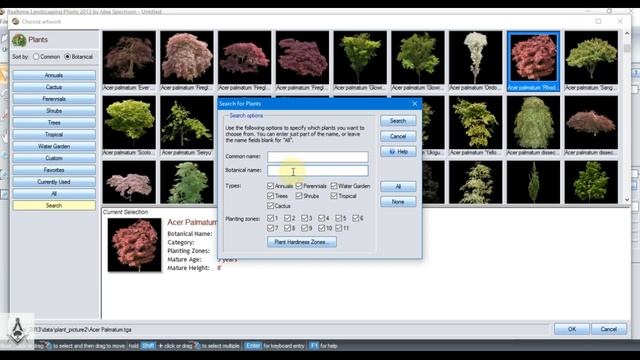This screenshot has height=360, width=640.
Task: Open the Trees plant category
Action: (x=54, y=122)
